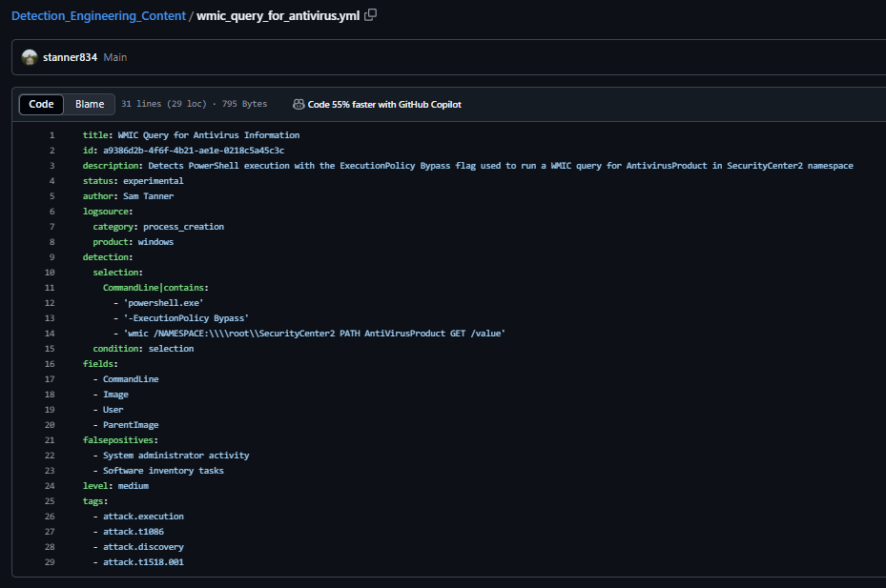This screenshot has width=886, height=588.
Task: Select line number 1 in the gutter
Action: click(x=52, y=135)
